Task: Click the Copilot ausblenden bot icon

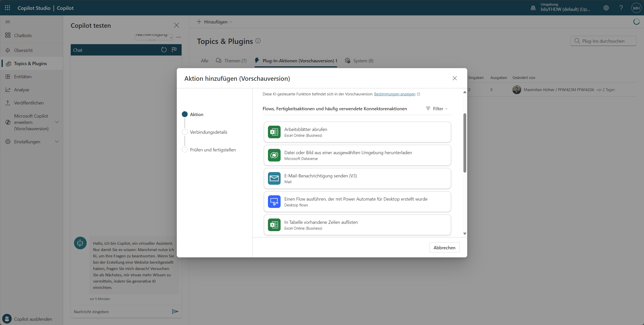Action: point(7,319)
